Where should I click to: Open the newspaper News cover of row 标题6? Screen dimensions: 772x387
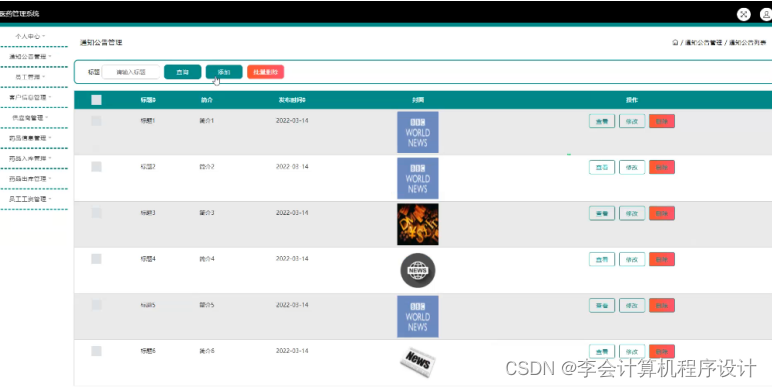[418, 362]
